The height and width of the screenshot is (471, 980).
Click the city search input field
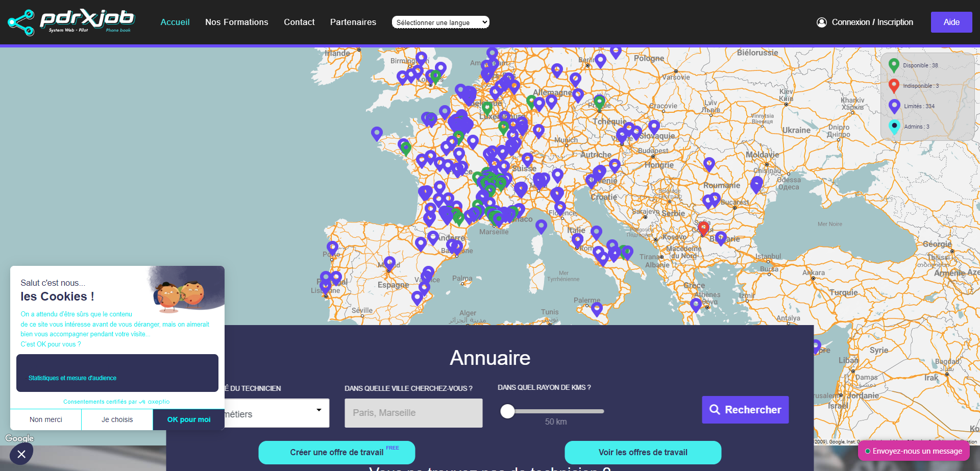[413, 413]
